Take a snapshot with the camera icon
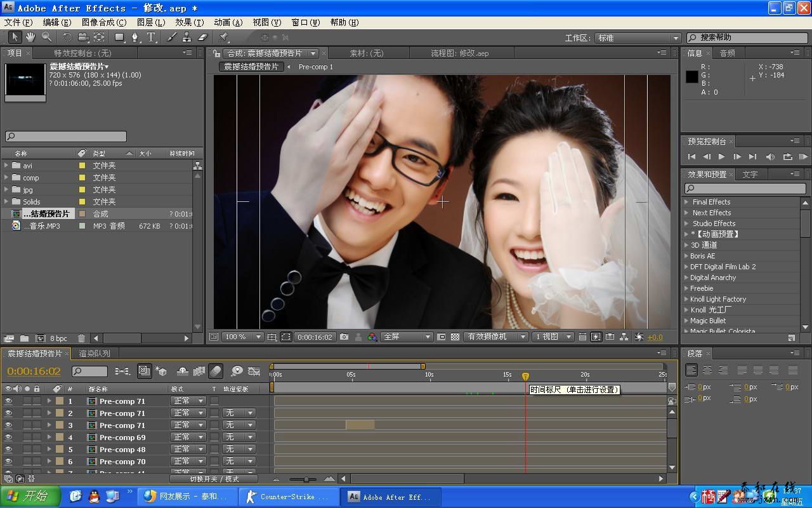Image resolution: width=812 pixels, height=508 pixels. (x=344, y=337)
